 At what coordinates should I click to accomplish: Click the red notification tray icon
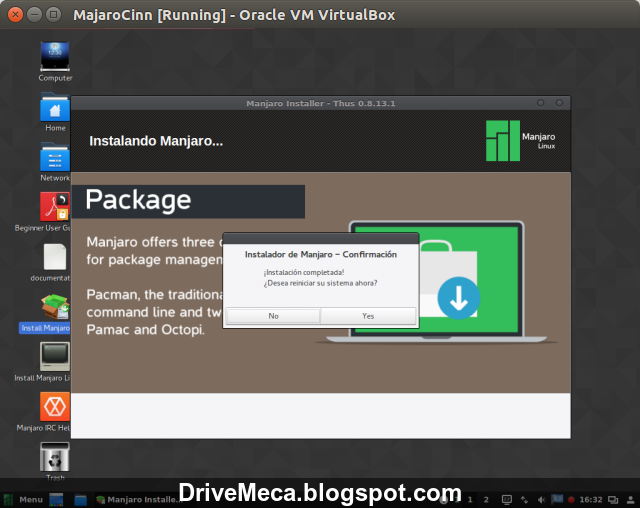(571, 500)
